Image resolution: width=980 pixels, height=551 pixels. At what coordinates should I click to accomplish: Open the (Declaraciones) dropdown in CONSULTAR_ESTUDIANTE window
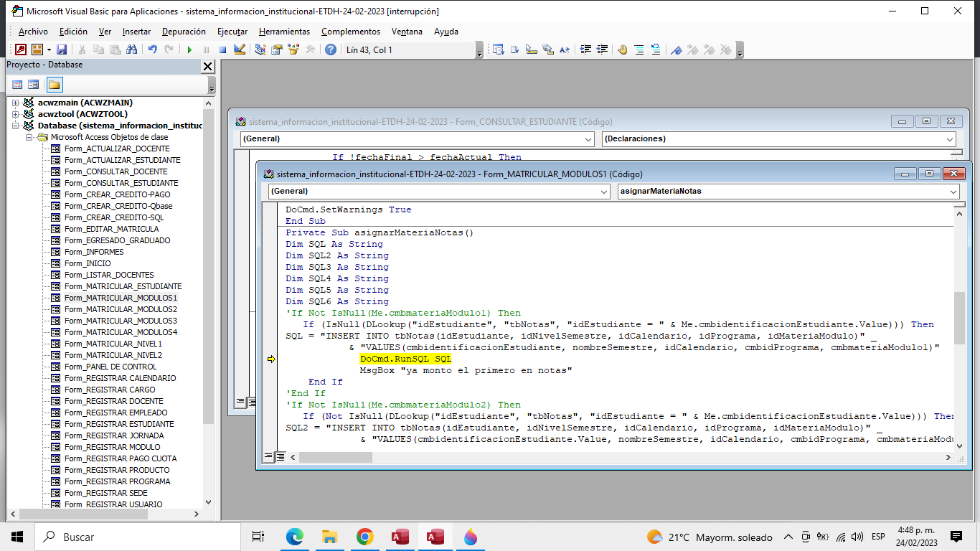950,139
